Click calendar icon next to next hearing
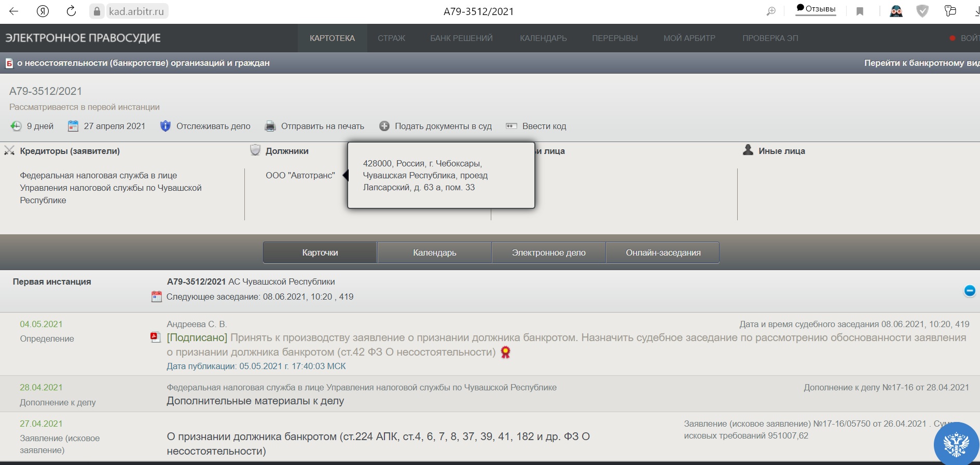Viewport: 980px width, 465px height. point(156,297)
